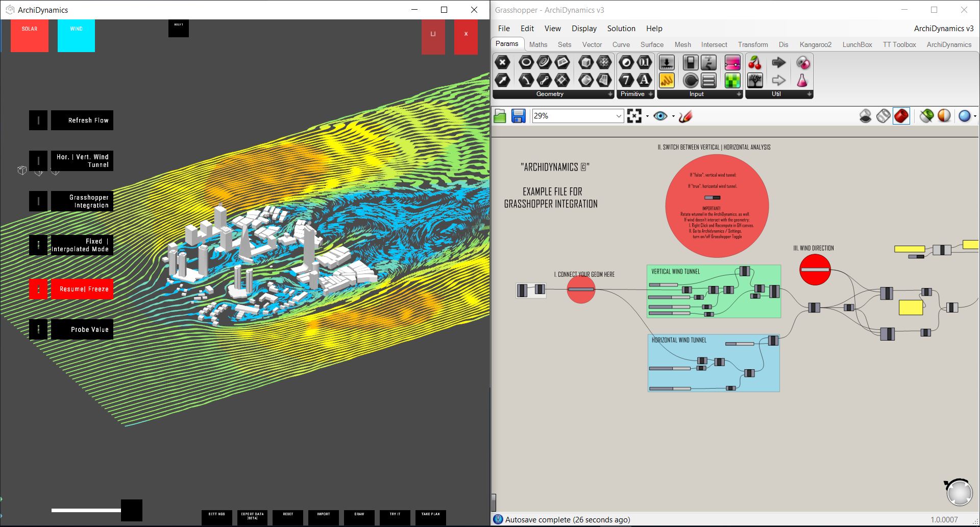Click the TAKE PLAN button

[x=431, y=517]
